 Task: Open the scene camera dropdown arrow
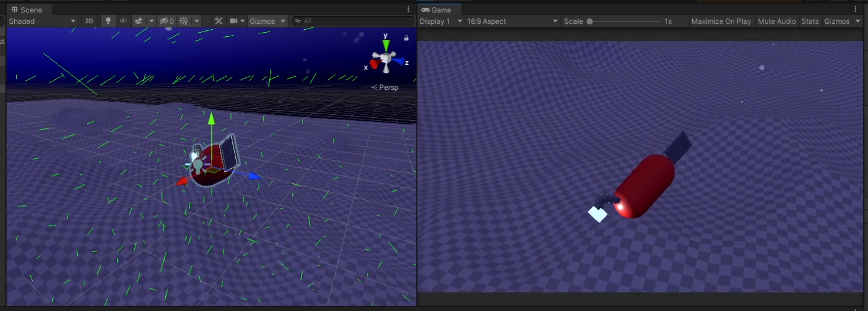pyautogui.click(x=242, y=21)
